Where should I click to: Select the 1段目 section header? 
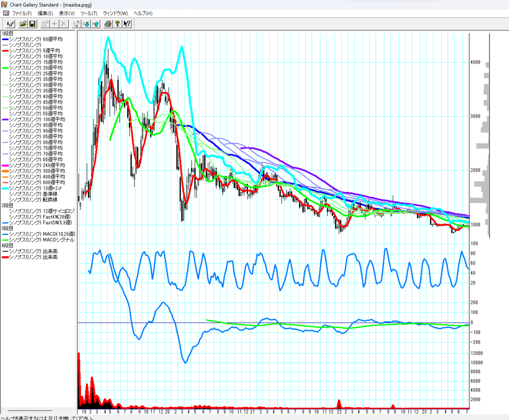(8, 33)
